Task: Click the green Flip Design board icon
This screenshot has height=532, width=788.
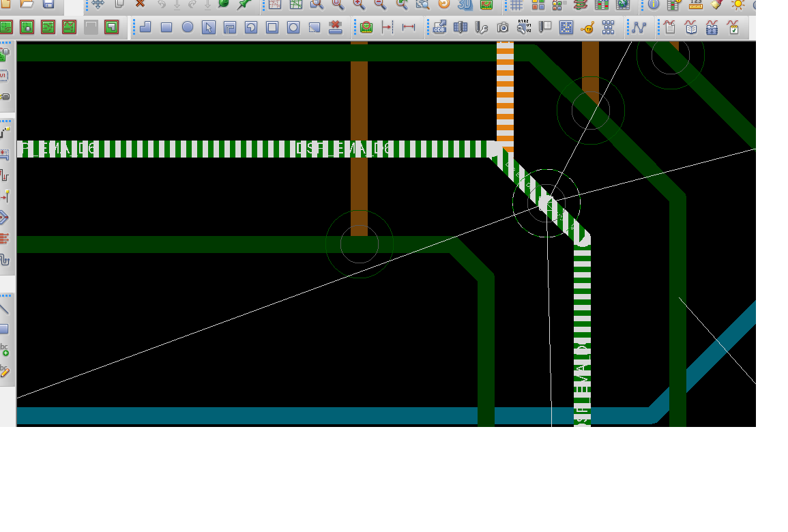Action: pos(486,5)
